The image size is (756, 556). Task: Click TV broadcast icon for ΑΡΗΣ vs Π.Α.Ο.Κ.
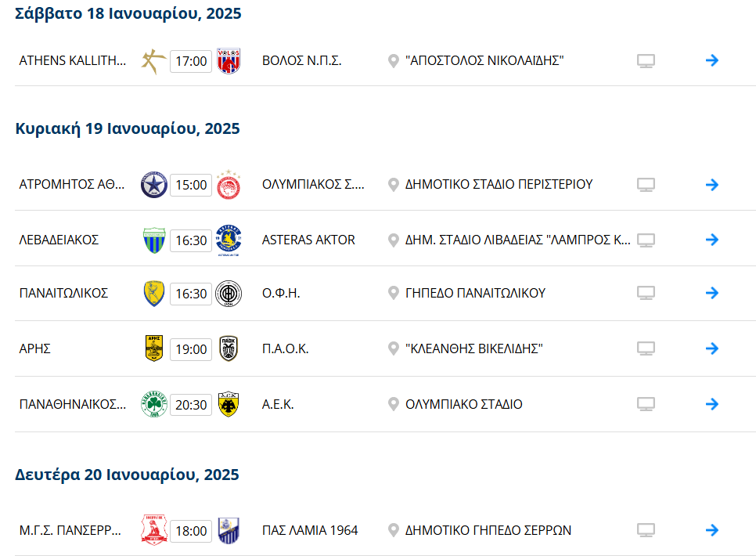(x=646, y=348)
